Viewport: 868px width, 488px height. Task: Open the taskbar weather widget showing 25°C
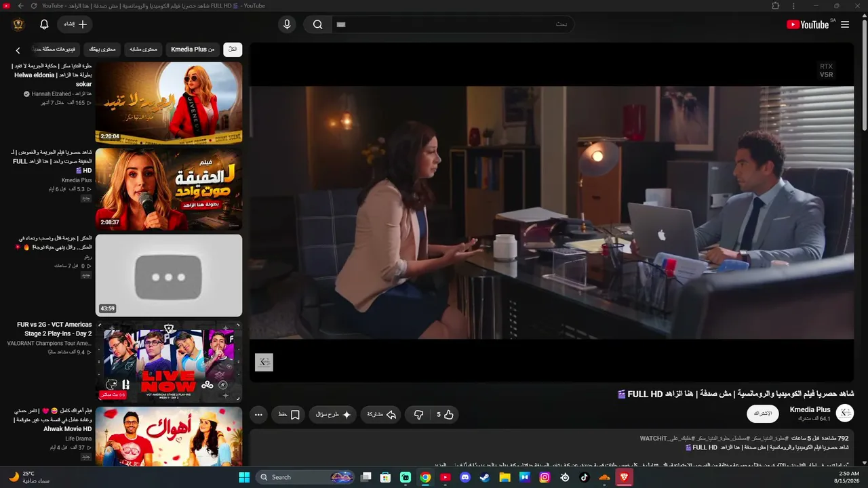[30, 477]
